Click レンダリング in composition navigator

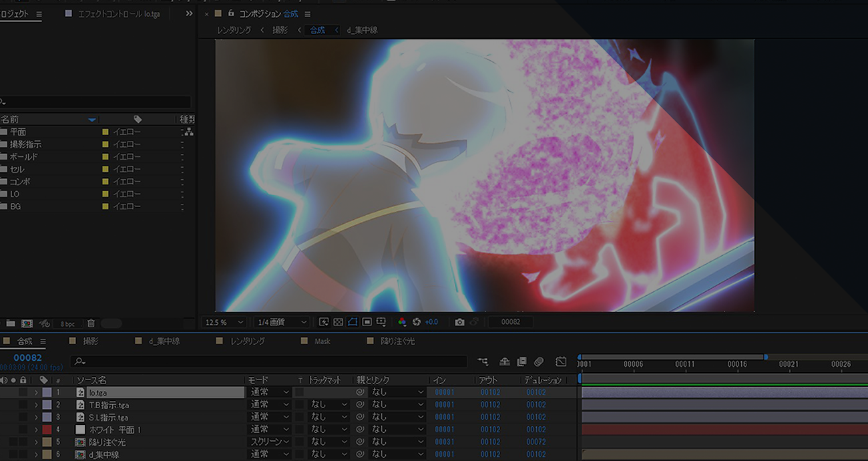[x=234, y=30]
